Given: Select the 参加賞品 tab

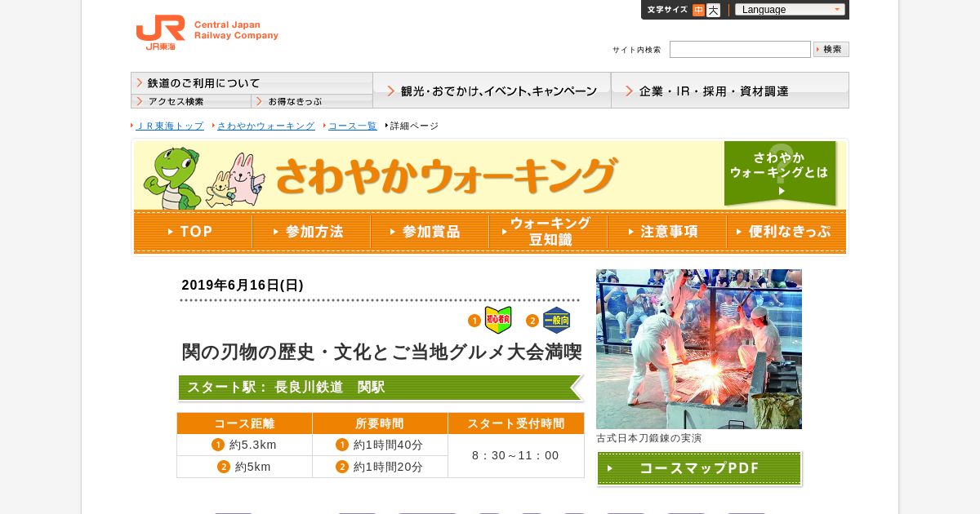Looking at the screenshot, I should tap(430, 232).
